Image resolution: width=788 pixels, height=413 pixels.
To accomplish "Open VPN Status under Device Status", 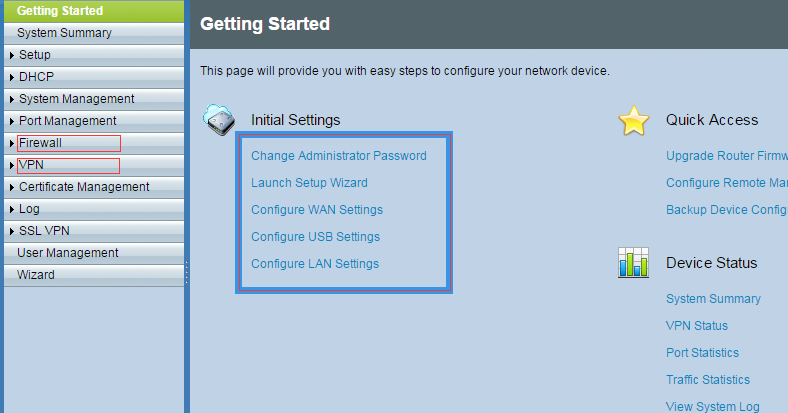I will click(x=697, y=326).
